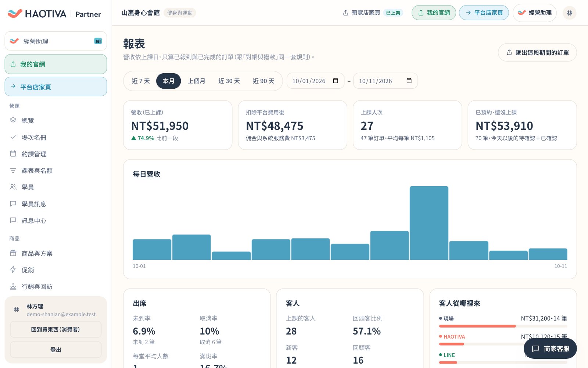Image resolution: width=588 pixels, height=368 pixels.
Task: Click the 健身與運動 category tag
Action: (x=180, y=13)
